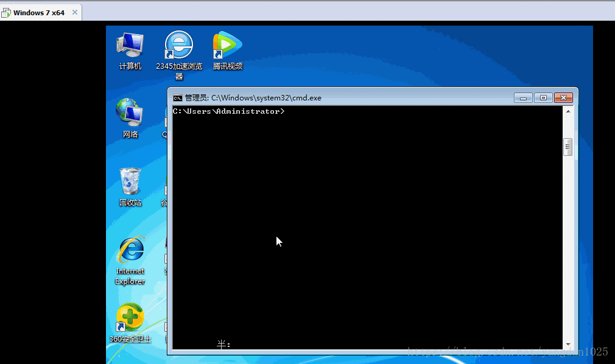Close the Windows 7 x64 VM tab
615x364 pixels.
point(74,12)
